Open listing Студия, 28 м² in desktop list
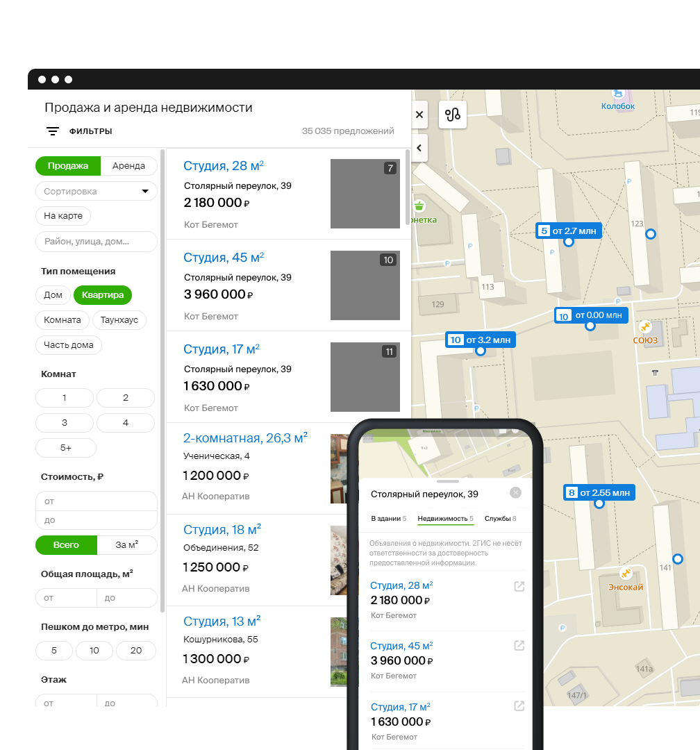Image resolution: width=700 pixels, height=750 pixels. click(x=224, y=166)
